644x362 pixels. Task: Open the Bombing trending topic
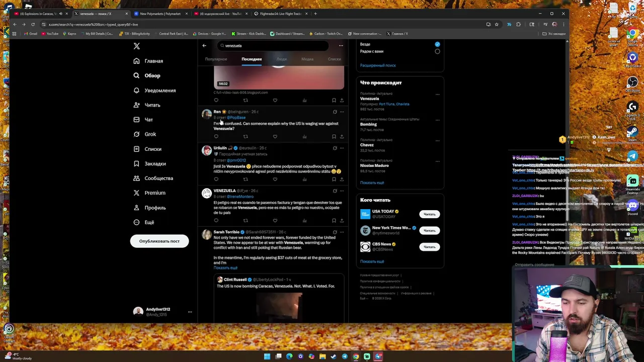coord(368,124)
